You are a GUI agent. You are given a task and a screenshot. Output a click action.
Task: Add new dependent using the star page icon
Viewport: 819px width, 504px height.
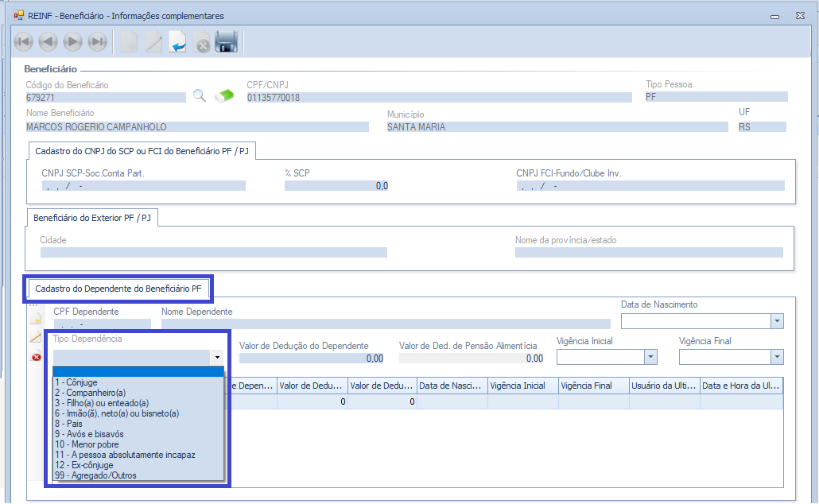pyautogui.click(x=36, y=319)
